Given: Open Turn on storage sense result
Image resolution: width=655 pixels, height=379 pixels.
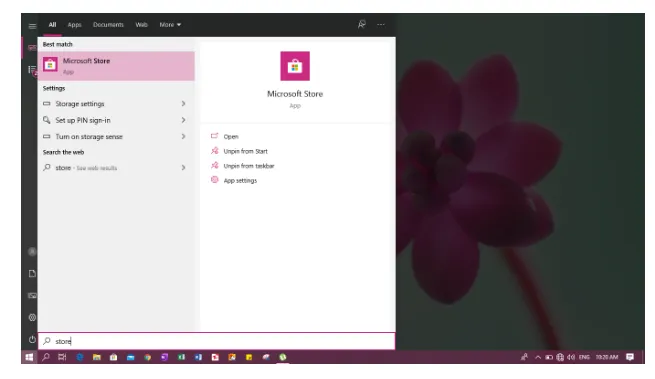Looking at the screenshot, I should click(x=116, y=136).
